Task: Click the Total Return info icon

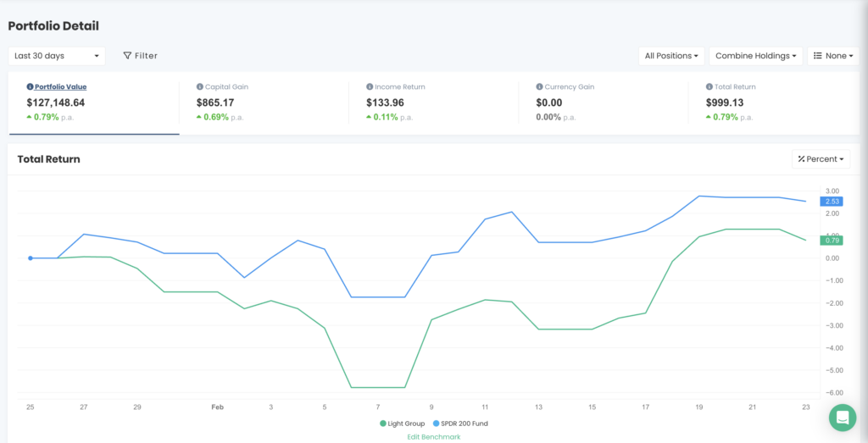Action: click(x=709, y=87)
